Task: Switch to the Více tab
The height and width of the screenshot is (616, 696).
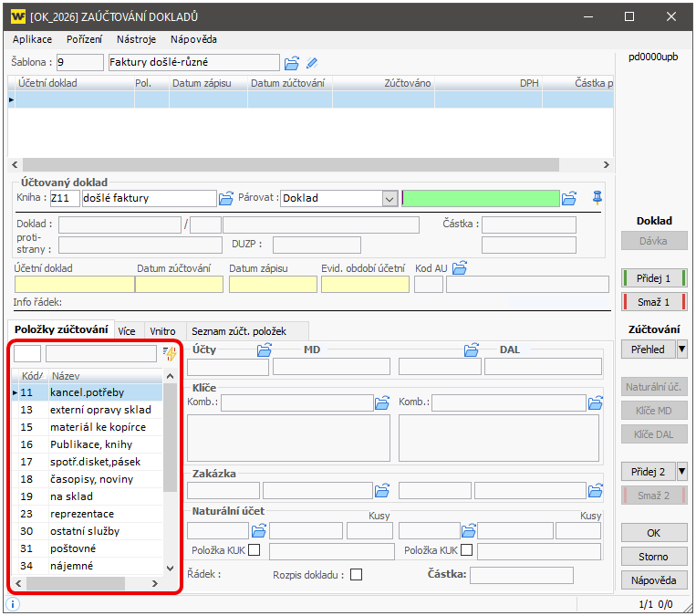Action: [127, 331]
